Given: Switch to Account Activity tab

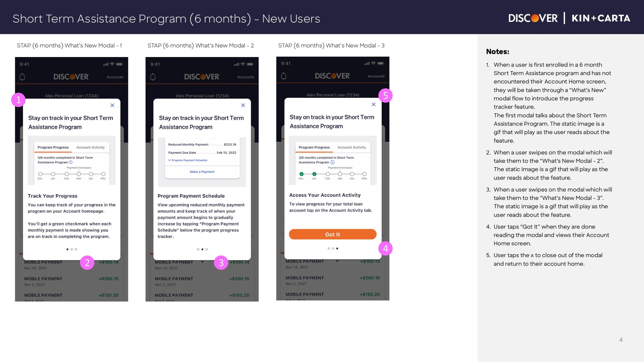Looking at the screenshot, I should click(352, 147).
